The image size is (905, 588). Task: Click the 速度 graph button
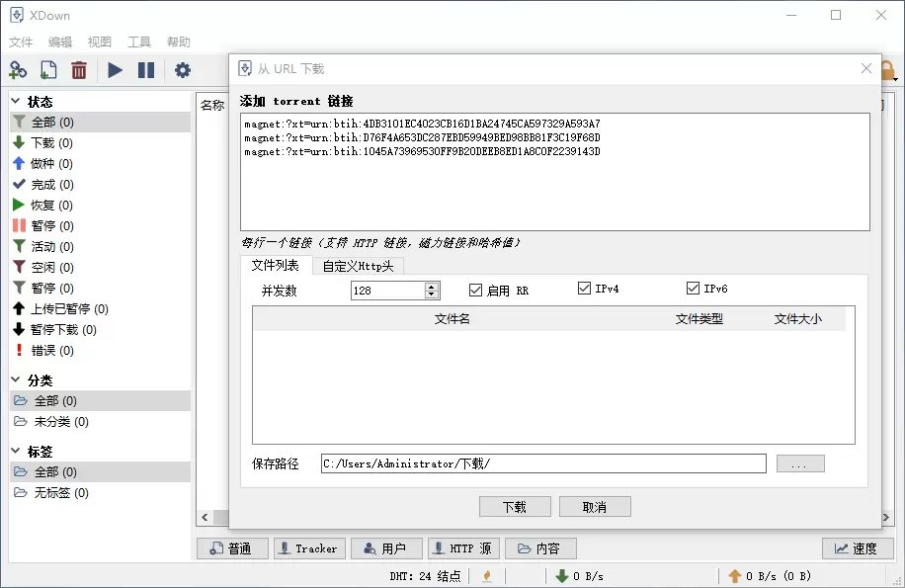point(858,548)
